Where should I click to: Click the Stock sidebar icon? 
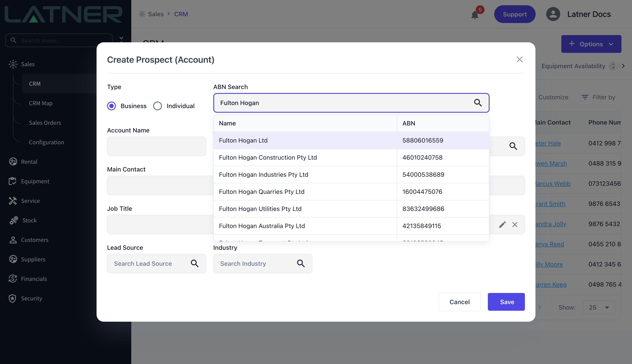tap(14, 220)
